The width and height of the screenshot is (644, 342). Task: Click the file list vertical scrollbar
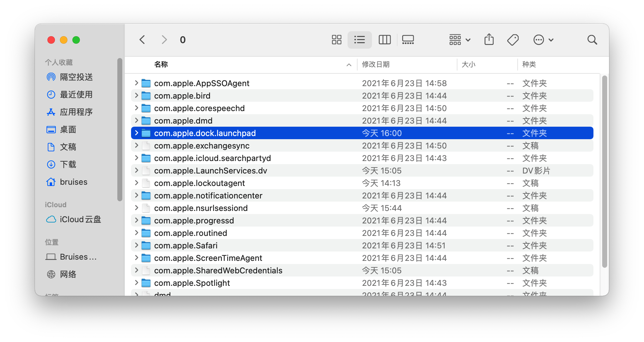point(605,171)
